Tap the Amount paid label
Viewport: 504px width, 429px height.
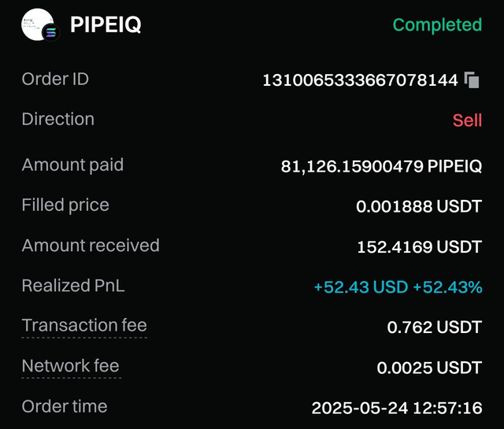[x=72, y=165]
